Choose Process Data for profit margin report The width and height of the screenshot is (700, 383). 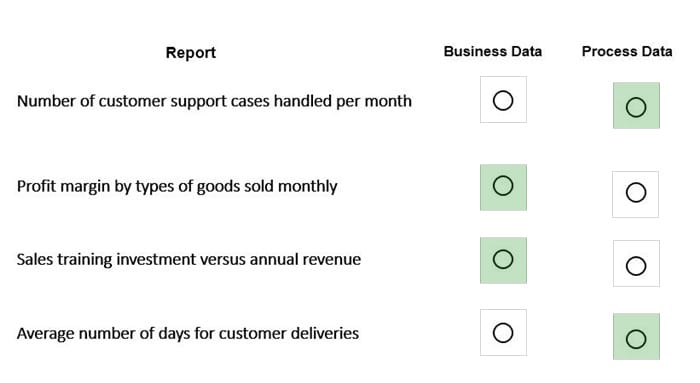pyautogui.click(x=636, y=193)
